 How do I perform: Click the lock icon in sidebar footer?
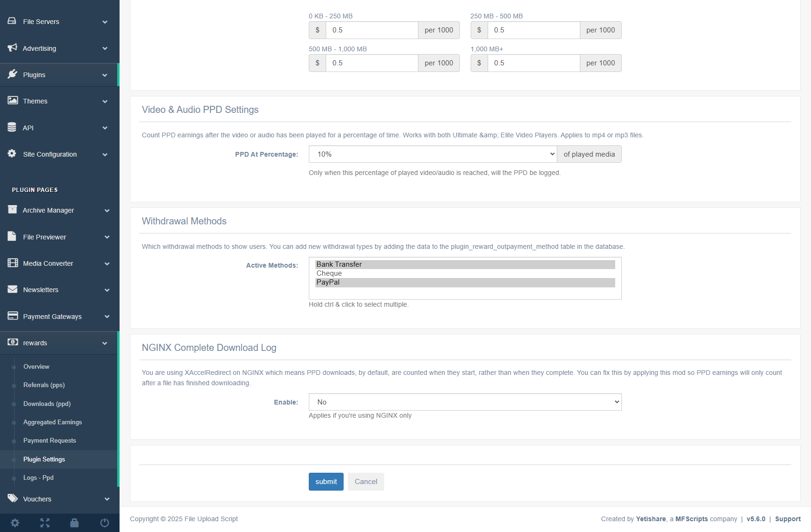point(74,523)
